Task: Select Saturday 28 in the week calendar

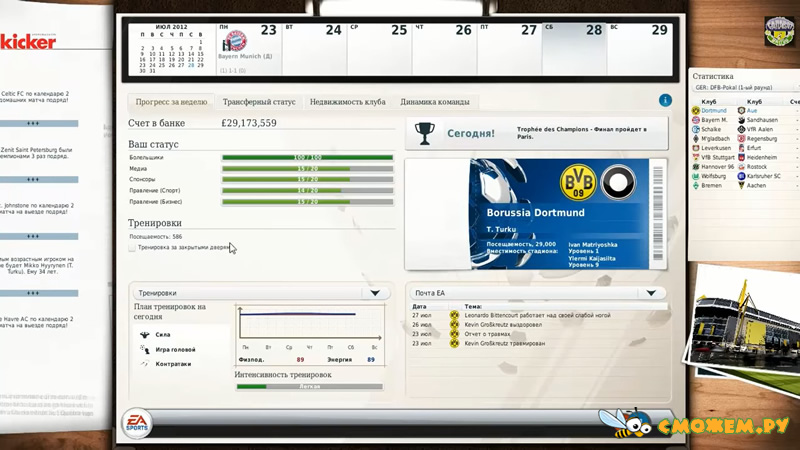Action: (574, 48)
